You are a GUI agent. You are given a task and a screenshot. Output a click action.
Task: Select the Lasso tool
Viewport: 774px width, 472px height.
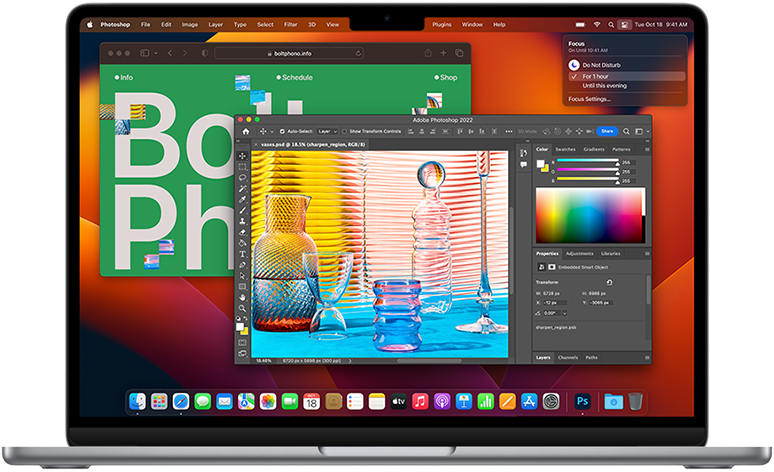[242, 178]
